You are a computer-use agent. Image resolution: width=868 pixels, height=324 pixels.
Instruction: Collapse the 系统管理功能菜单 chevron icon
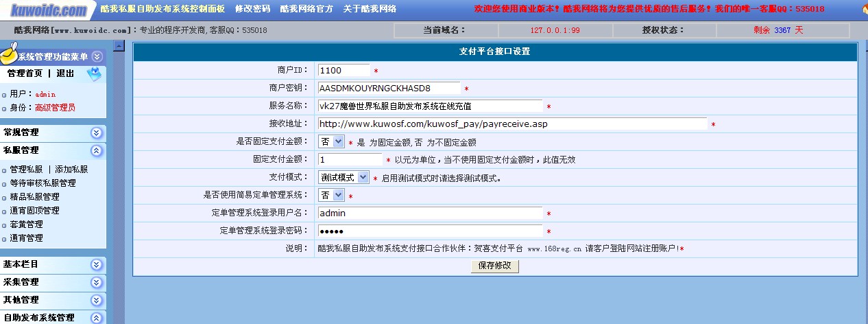click(97, 57)
